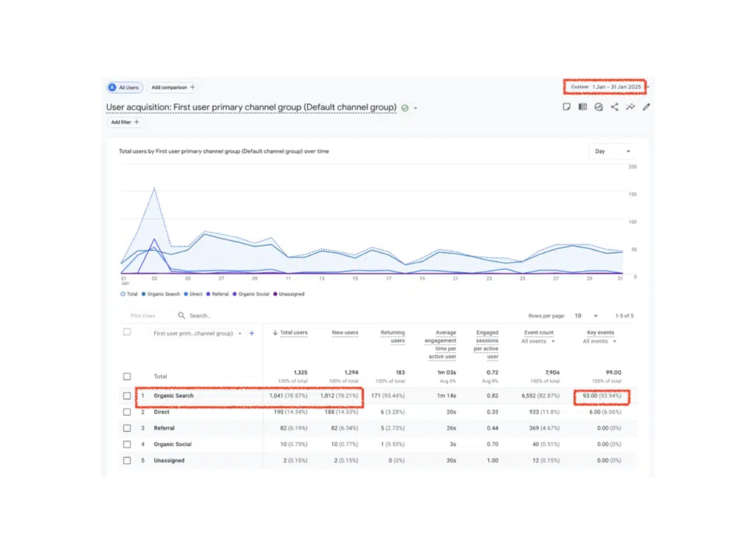Expand the First user primary channel group dropdown
The width and height of the screenshot is (756, 554).
click(240, 333)
